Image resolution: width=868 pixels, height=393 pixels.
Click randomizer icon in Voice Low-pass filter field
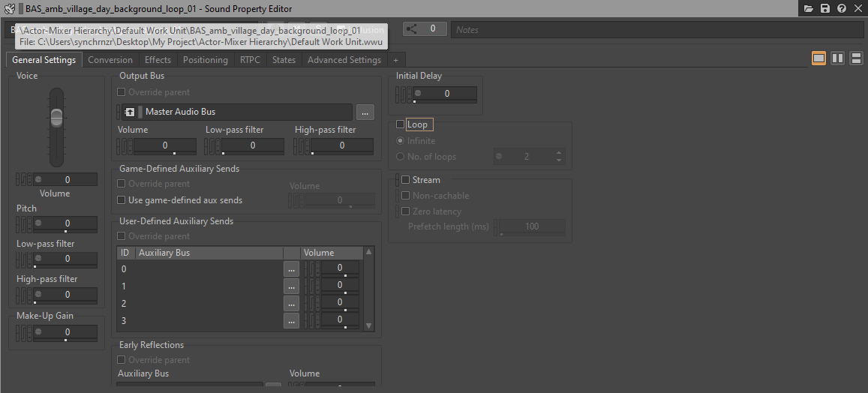coord(38,259)
